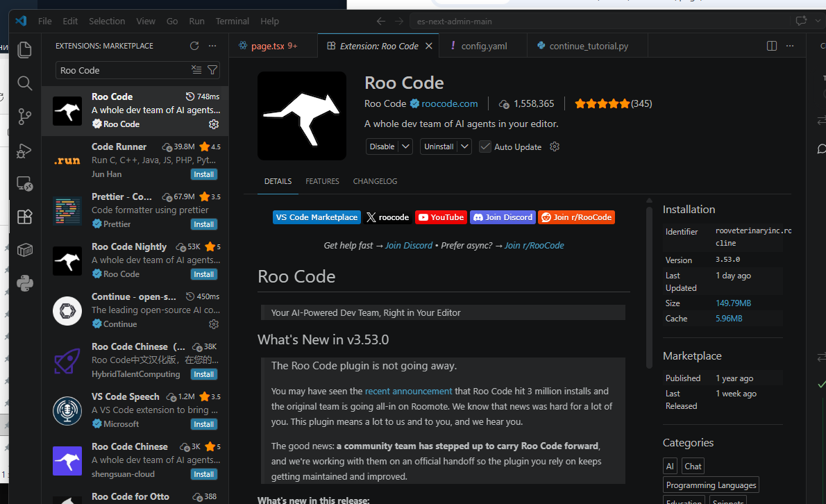Open Roo Code manage gear in list

pyautogui.click(x=213, y=124)
